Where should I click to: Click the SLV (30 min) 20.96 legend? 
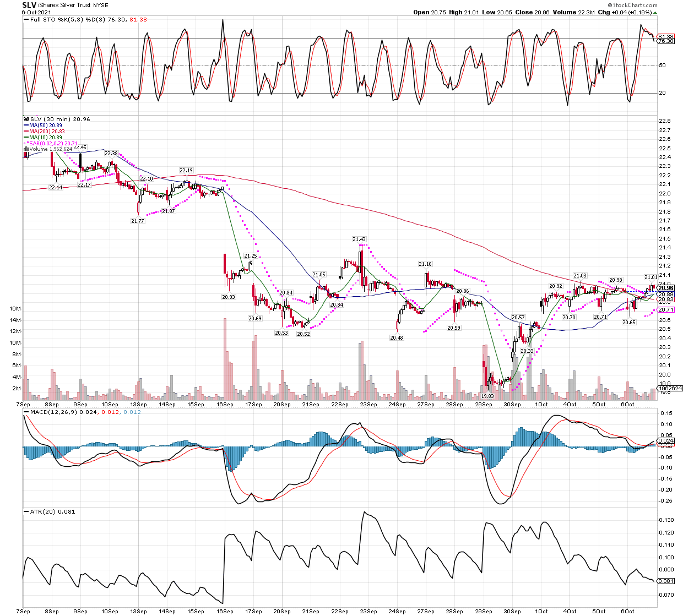click(x=60, y=119)
